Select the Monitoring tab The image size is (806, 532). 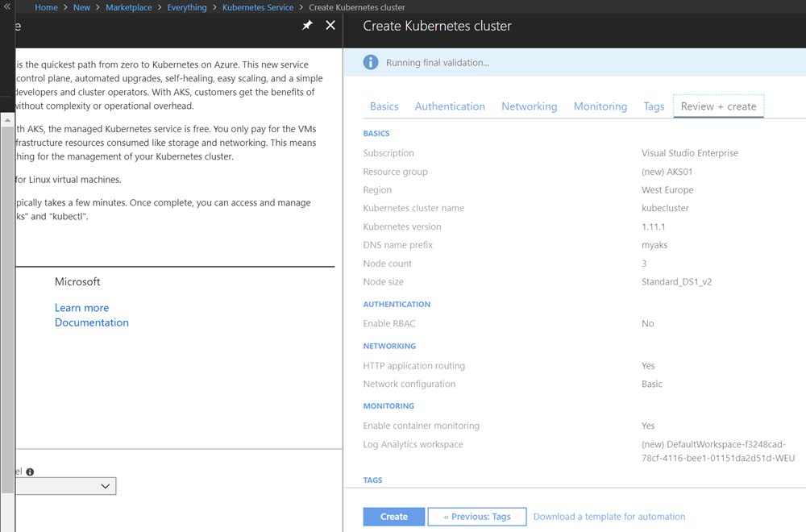coord(600,106)
